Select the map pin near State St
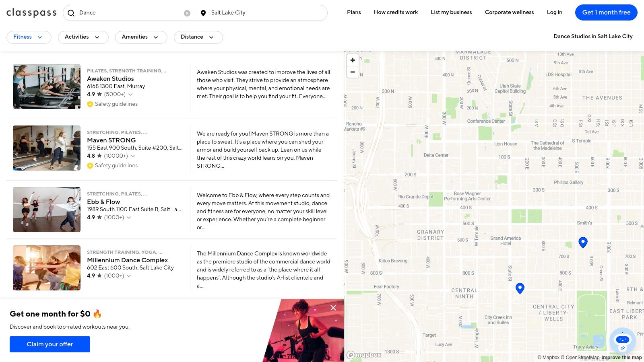Image resolution: width=644 pixels, height=362 pixels. click(x=520, y=288)
